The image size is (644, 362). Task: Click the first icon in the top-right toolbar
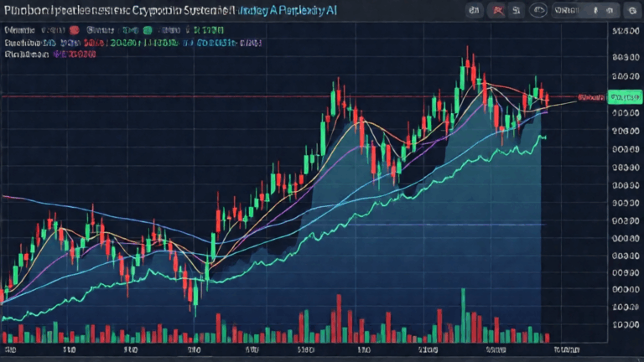tap(475, 11)
